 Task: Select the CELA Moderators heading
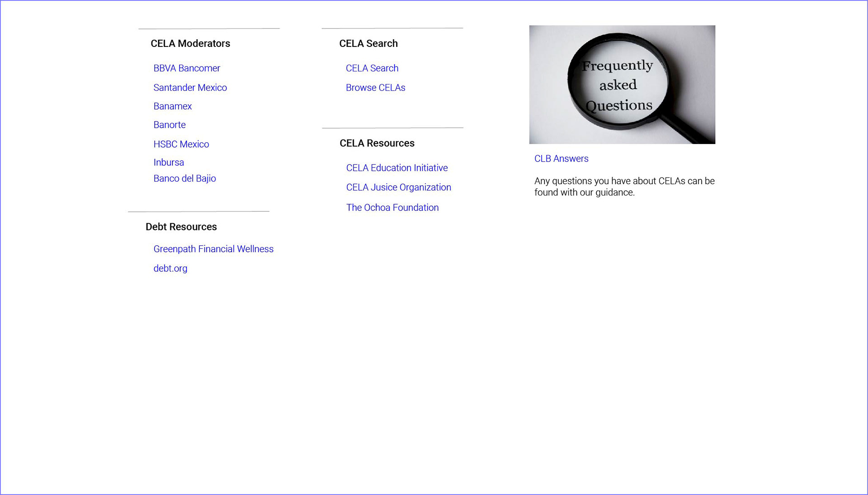point(190,43)
